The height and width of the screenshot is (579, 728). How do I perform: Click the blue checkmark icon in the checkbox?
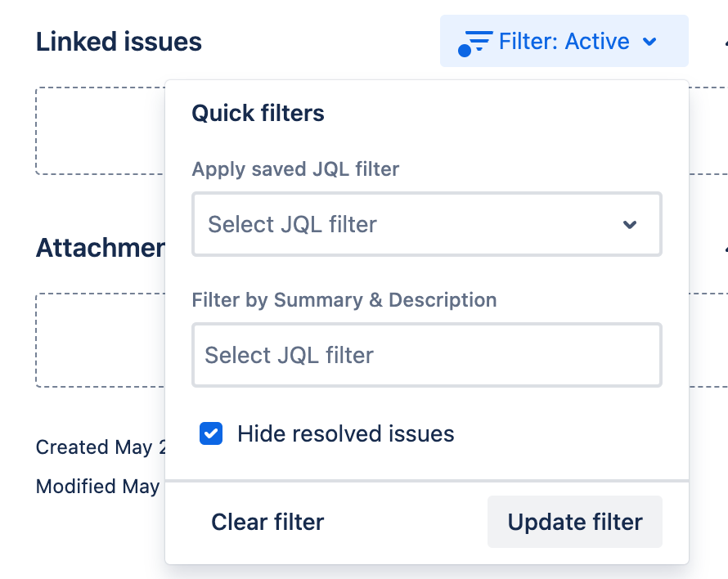click(x=210, y=433)
